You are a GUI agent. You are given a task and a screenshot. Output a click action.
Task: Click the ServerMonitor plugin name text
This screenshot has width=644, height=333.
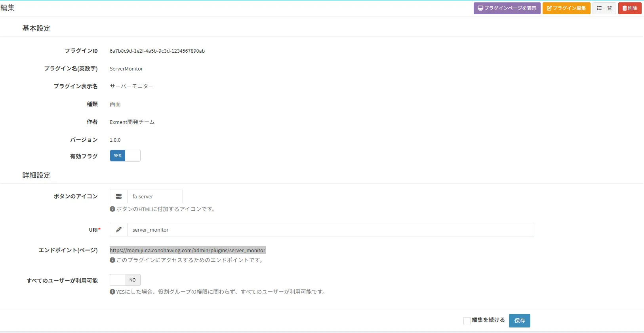pos(126,69)
